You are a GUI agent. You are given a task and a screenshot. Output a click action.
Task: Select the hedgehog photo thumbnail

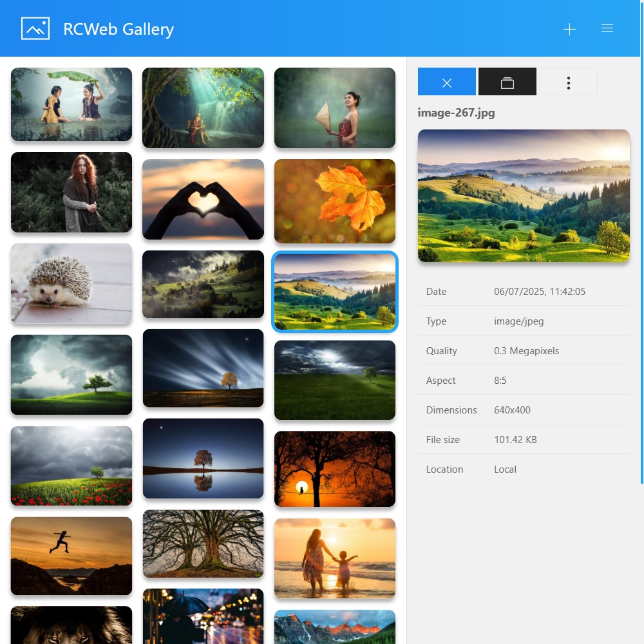[x=71, y=283]
